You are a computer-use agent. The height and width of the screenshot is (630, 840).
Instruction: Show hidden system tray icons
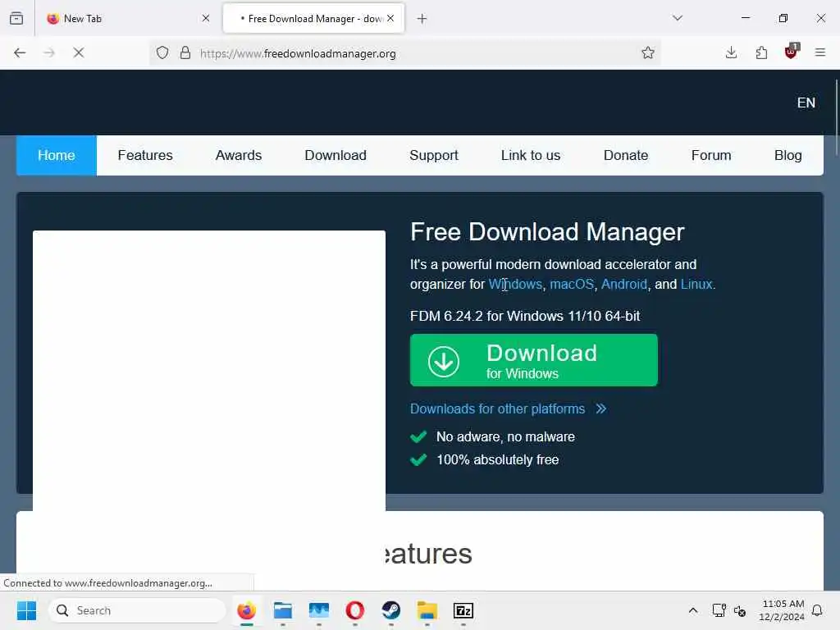[692, 610]
